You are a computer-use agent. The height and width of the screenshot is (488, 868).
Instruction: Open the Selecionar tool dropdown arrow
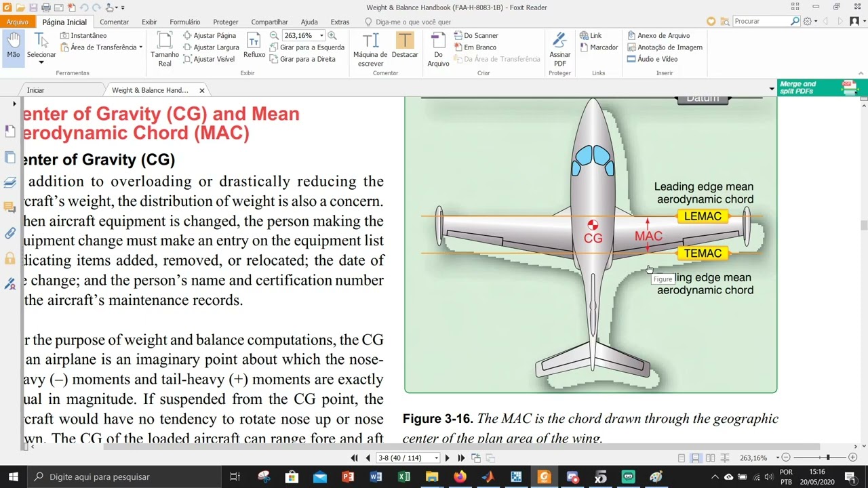pos(41,62)
